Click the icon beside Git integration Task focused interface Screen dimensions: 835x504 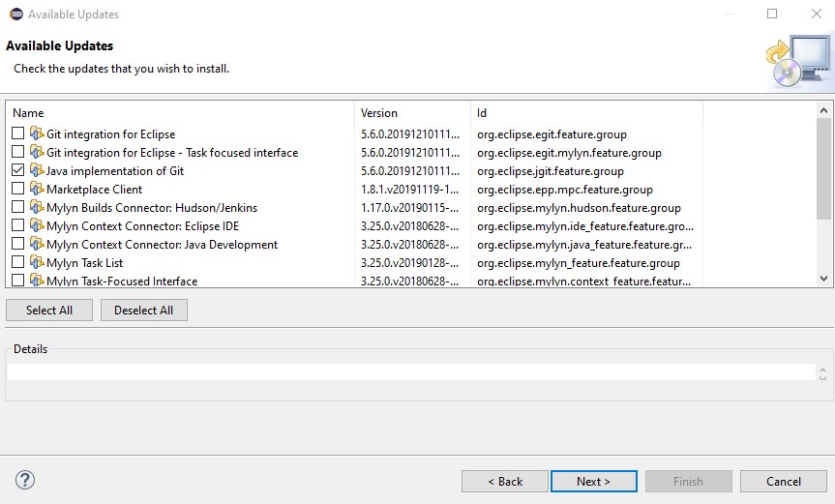tap(37, 152)
